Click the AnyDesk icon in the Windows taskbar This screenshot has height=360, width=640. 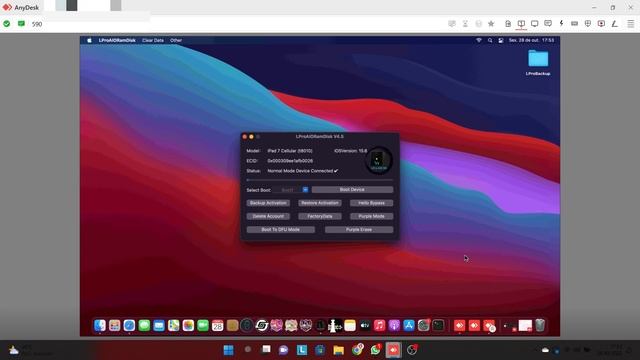393,350
